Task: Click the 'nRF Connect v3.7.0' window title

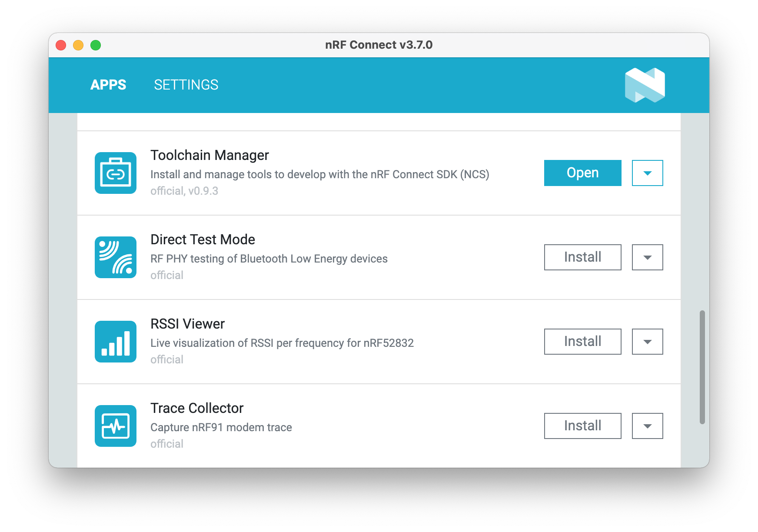Action: (379, 45)
